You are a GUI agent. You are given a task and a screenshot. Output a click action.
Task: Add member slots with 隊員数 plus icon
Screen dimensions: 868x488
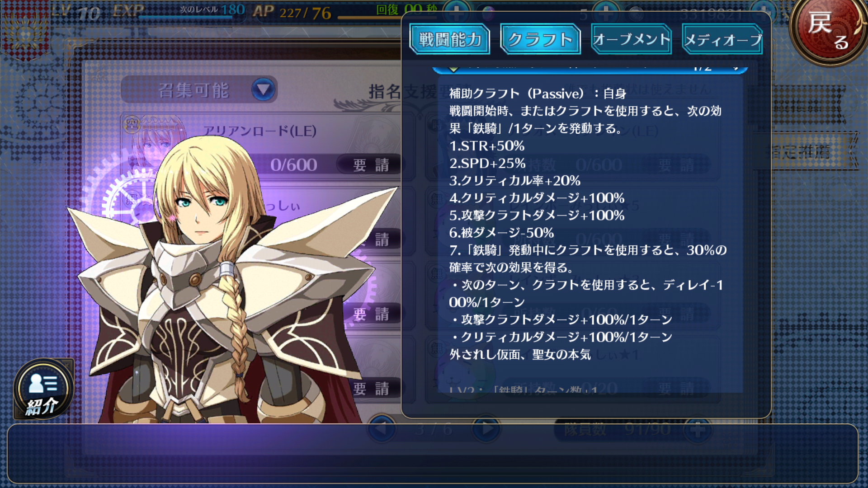click(x=698, y=429)
